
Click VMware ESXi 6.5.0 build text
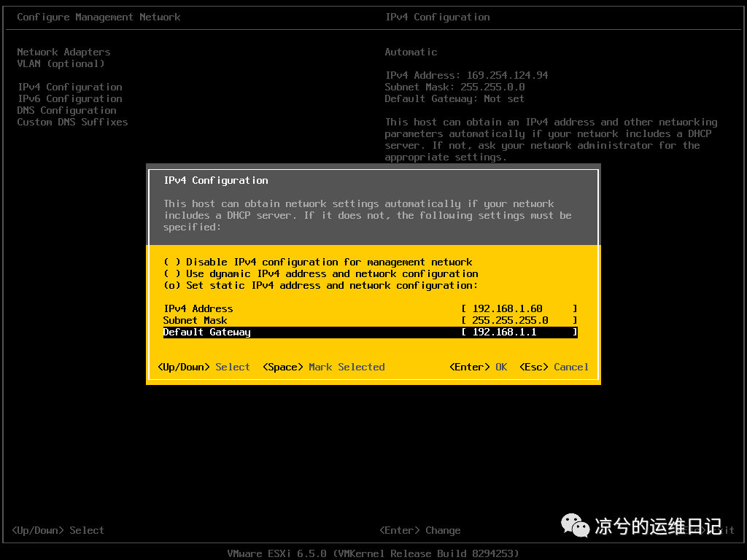(x=373, y=553)
